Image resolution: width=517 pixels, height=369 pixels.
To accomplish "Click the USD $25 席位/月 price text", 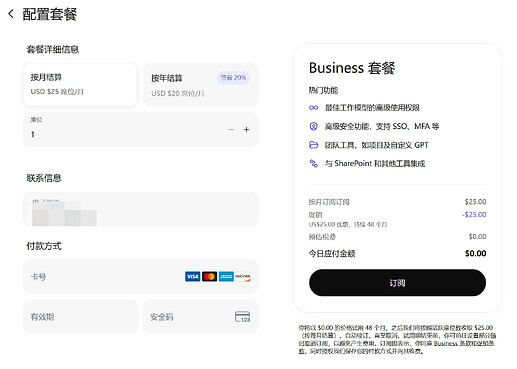I will (57, 92).
